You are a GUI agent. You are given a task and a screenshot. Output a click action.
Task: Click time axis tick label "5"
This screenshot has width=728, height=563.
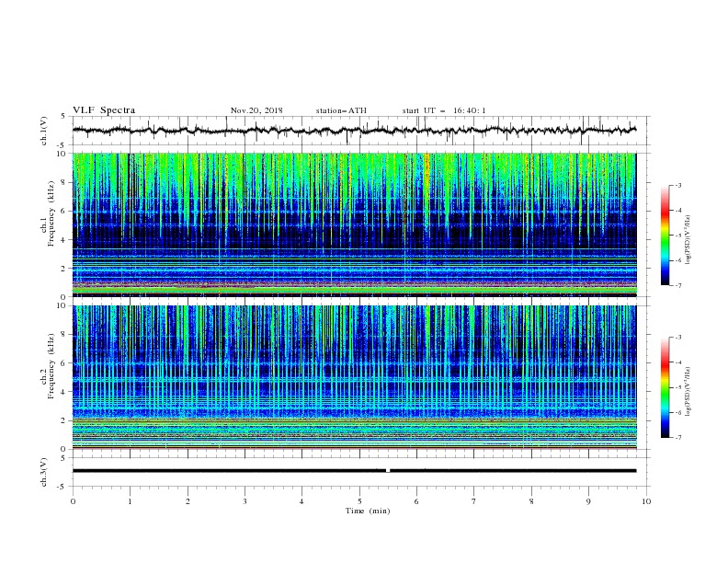[x=359, y=501]
